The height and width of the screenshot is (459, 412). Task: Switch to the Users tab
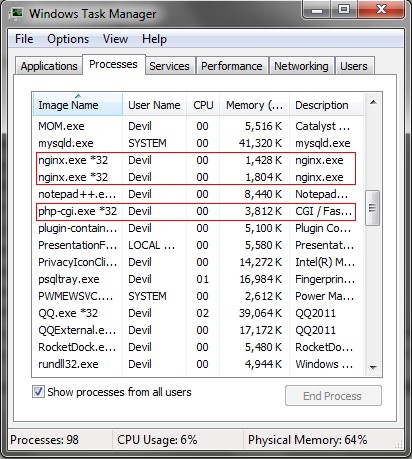pyautogui.click(x=354, y=66)
